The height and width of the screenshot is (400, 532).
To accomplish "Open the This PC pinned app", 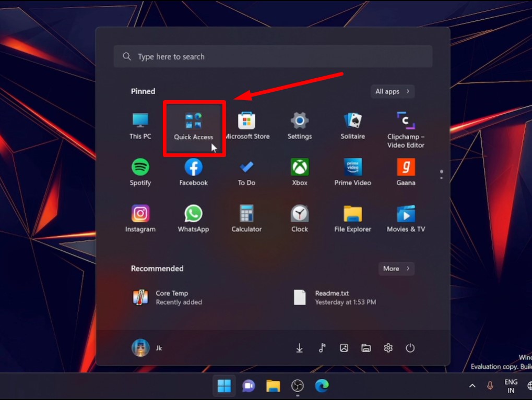I will click(x=140, y=126).
